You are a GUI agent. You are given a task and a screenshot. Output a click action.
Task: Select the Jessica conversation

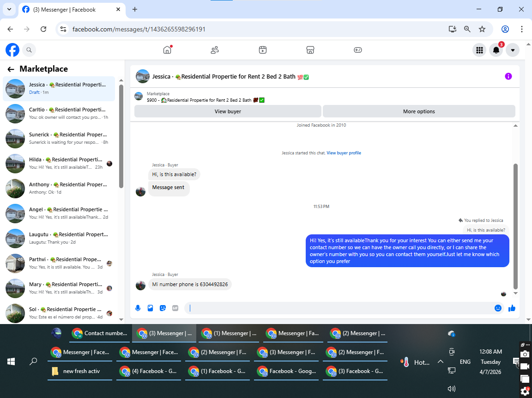59,89
